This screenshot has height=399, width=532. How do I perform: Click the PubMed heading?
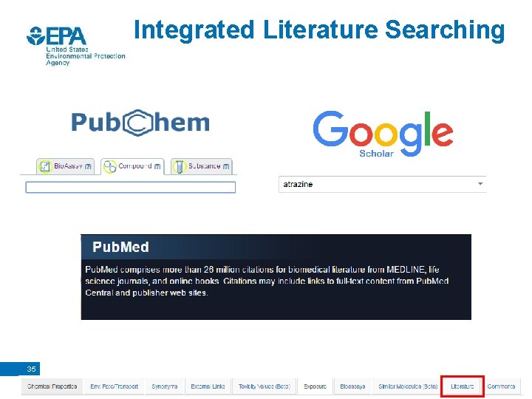tap(120, 247)
